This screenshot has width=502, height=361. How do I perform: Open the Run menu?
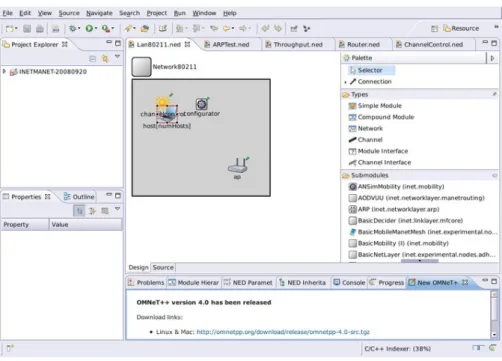pos(180,13)
